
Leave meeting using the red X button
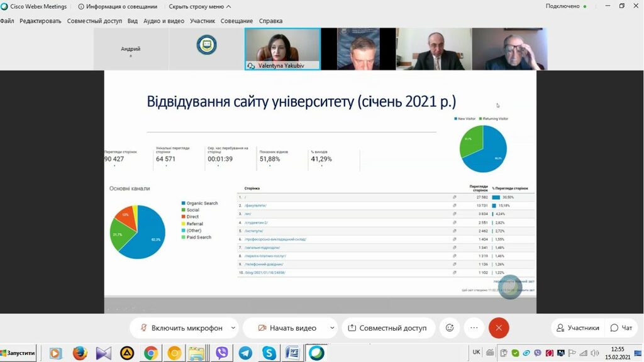pyautogui.click(x=499, y=327)
